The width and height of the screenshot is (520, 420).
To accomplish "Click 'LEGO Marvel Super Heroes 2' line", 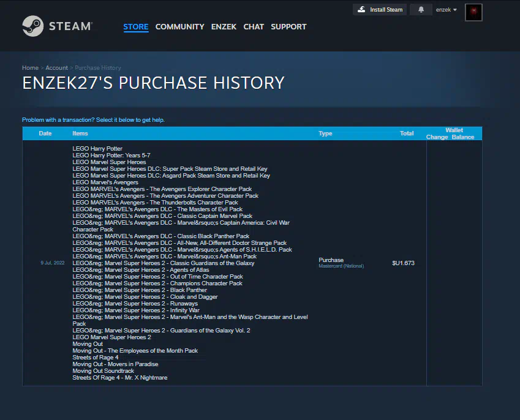I will (x=111, y=337).
